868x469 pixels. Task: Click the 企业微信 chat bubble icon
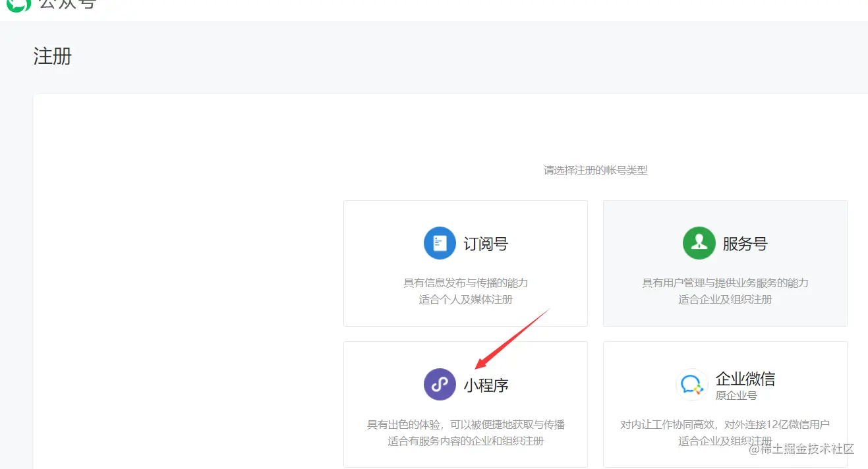(692, 385)
